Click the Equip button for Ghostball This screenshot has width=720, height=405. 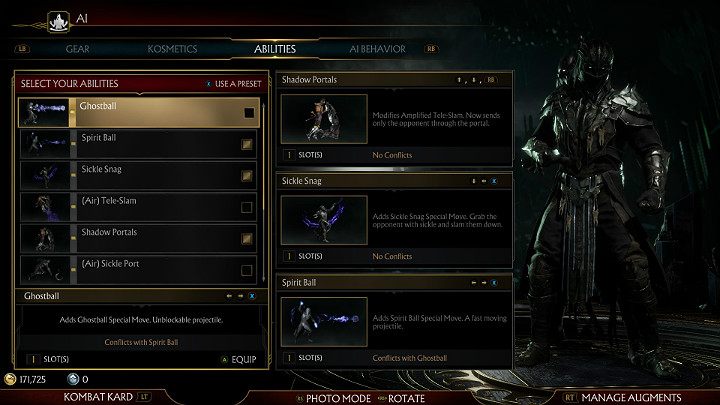(x=239, y=360)
